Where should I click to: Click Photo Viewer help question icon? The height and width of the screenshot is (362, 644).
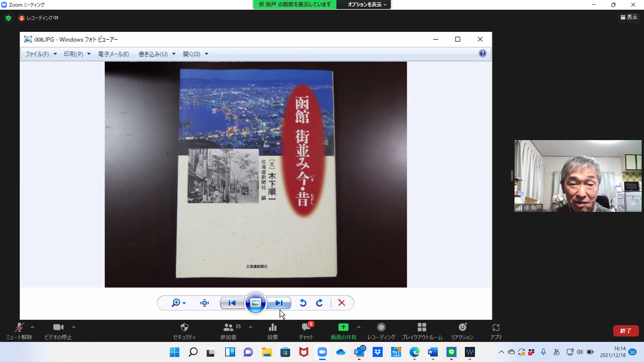(x=482, y=54)
